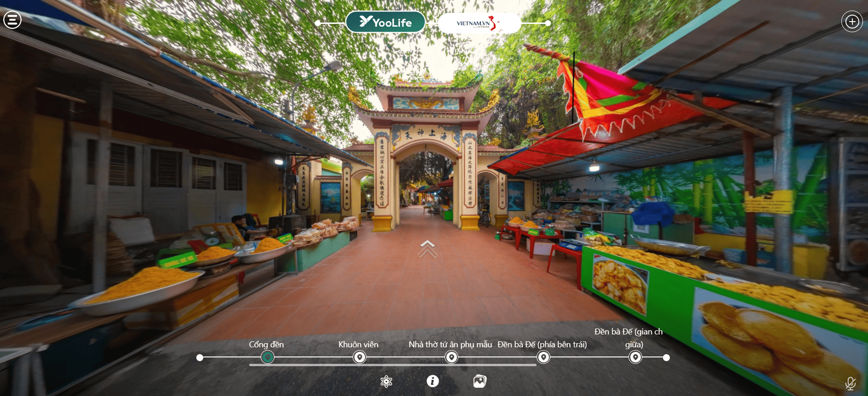This screenshot has height=396, width=868.
Task: Click the dot right of Vietnam.vn logo
Action: coord(548,23)
